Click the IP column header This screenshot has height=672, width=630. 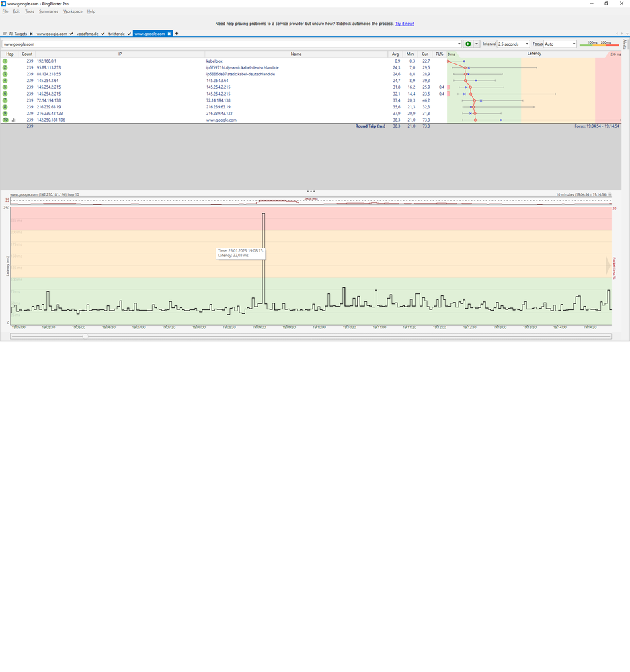pyautogui.click(x=120, y=54)
